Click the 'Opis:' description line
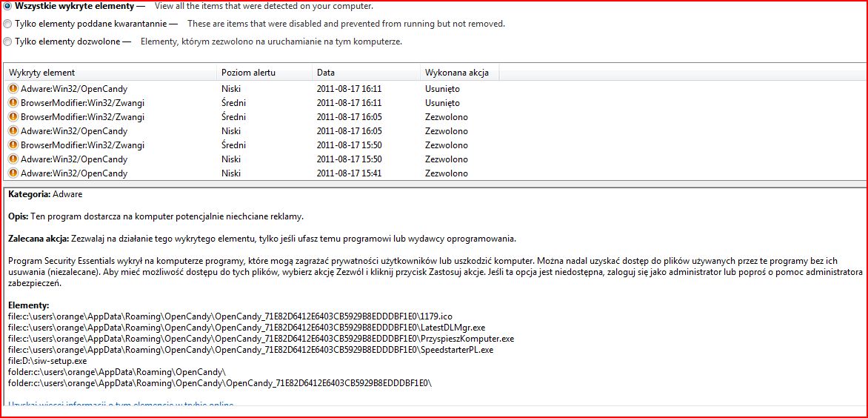 (156, 216)
